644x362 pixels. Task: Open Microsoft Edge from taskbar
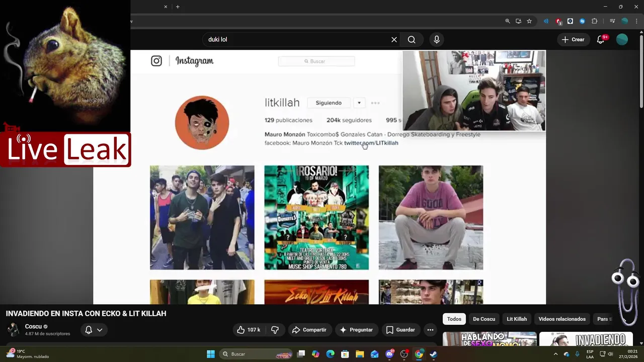pyautogui.click(x=330, y=354)
